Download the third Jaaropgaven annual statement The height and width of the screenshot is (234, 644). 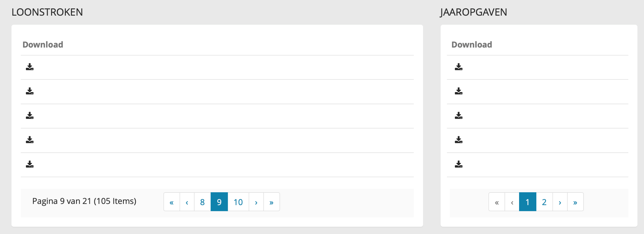pos(458,116)
